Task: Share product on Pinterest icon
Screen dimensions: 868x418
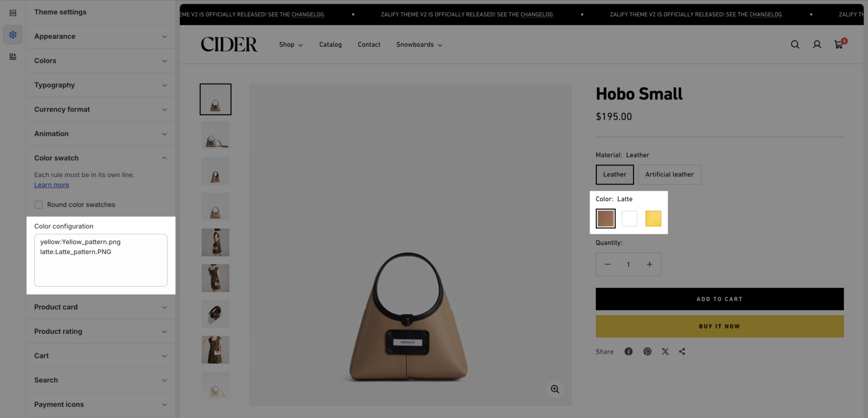Action: tap(647, 352)
